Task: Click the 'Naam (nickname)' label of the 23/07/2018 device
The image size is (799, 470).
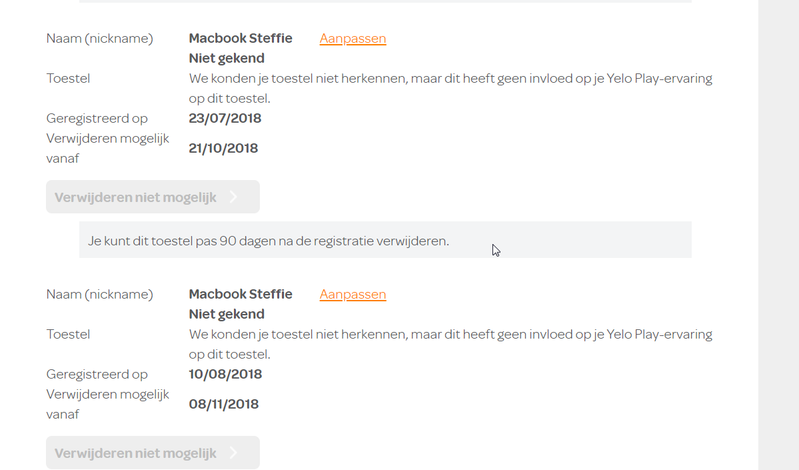Action: click(x=100, y=38)
